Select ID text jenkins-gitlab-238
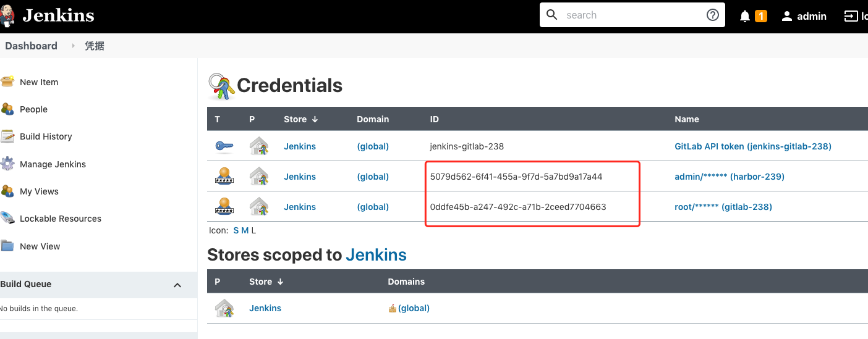The height and width of the screenshot is (339, 868). (x=467, y=146)
